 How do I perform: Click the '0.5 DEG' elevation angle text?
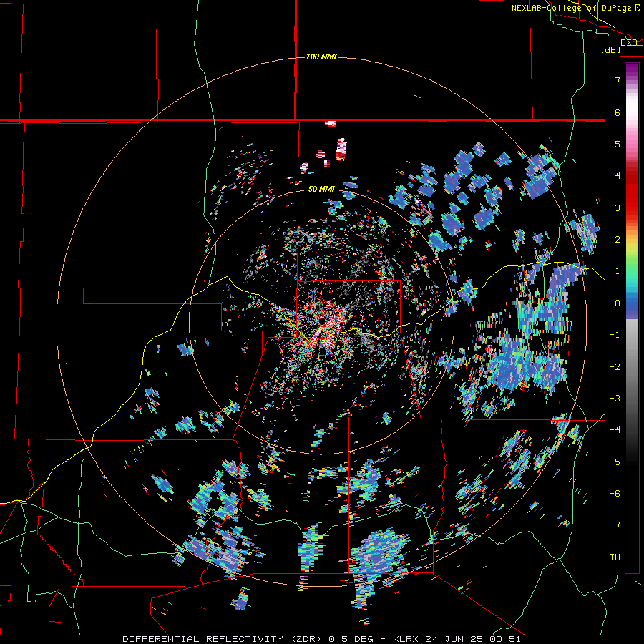(x=351, y=639)
